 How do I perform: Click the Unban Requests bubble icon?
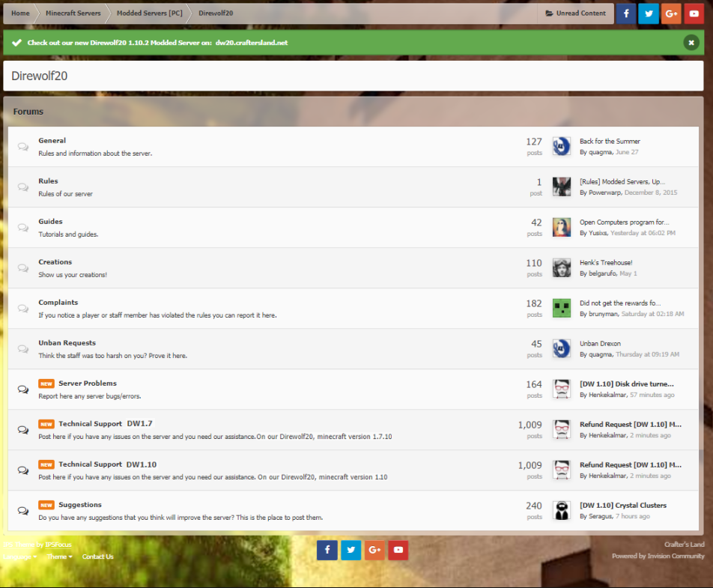[x=22, y=349]
